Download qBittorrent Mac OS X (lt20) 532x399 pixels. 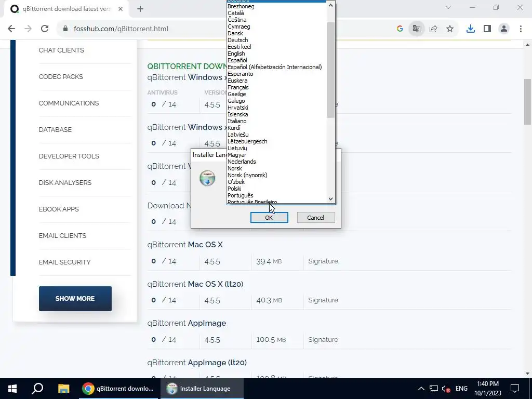click(195, 284)
